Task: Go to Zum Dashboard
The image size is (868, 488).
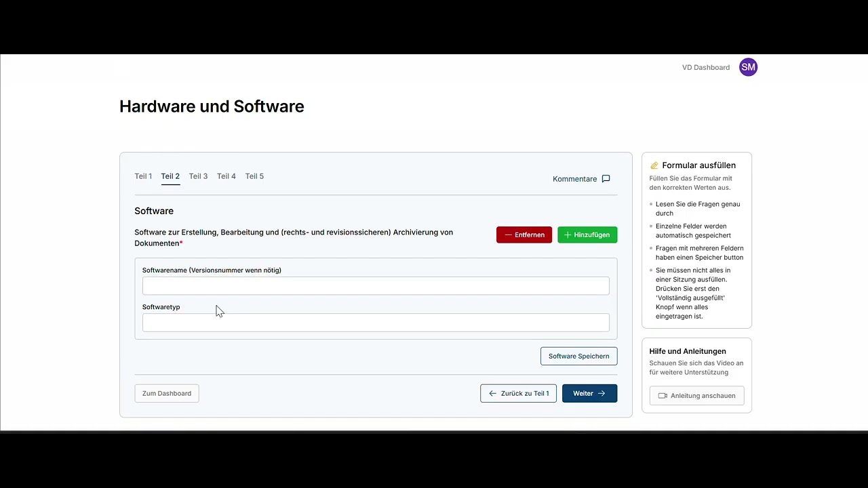Action: (167, 394)
